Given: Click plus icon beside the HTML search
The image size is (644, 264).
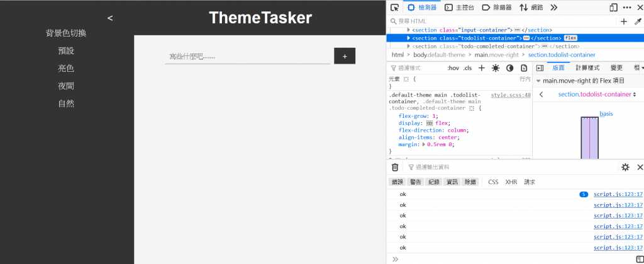Looking at the screenshot, I should pos(624,21).
